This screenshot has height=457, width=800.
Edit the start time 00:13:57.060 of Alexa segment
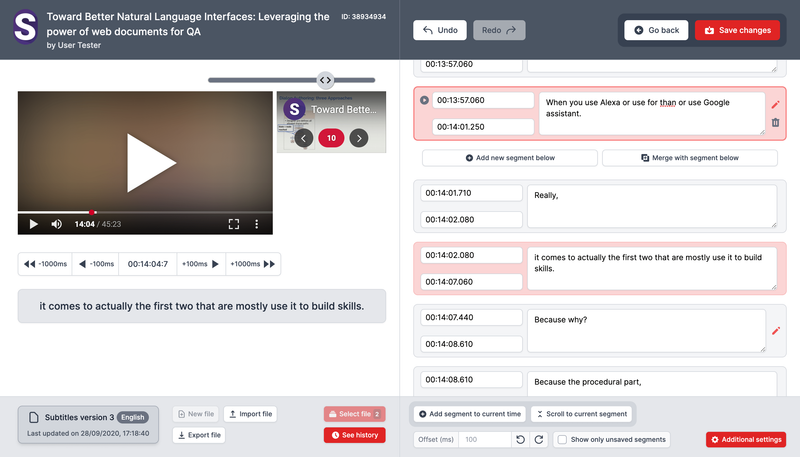[483, 100]
